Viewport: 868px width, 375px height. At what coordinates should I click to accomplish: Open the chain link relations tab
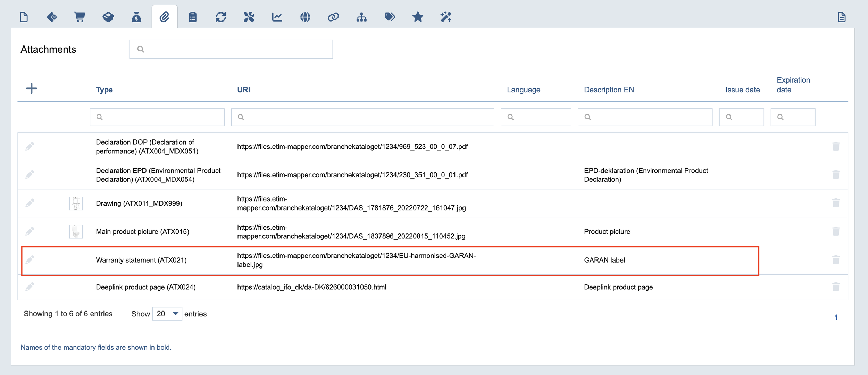click(x=333, y=17)
